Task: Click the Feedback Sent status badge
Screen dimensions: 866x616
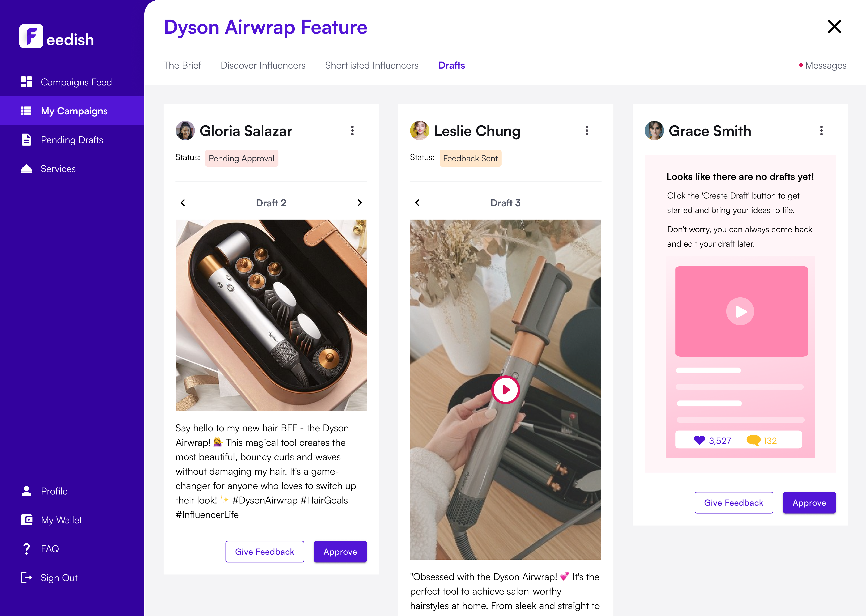Action: (470, 158)
